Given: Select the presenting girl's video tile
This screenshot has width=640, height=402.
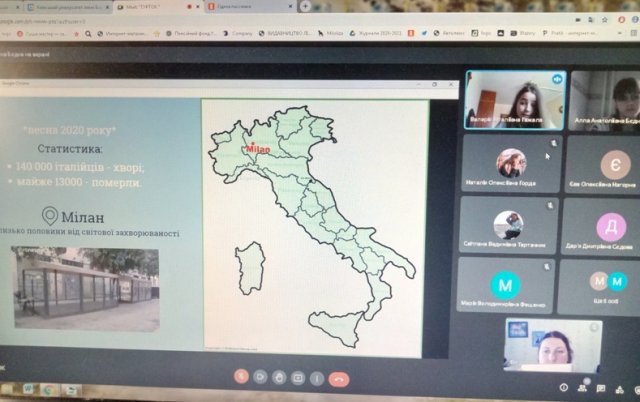Looking at the screenshot, I should (x=515, y=100).
